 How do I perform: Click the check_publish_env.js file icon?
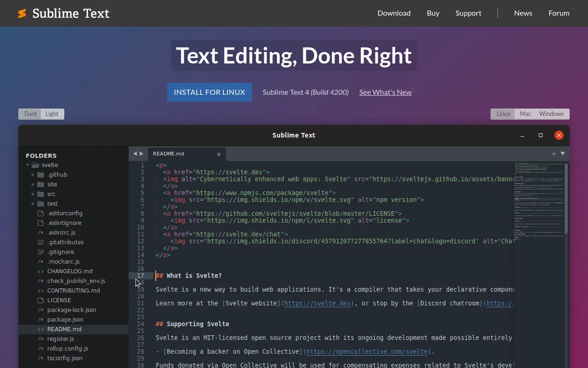click(x=40, y=281)
